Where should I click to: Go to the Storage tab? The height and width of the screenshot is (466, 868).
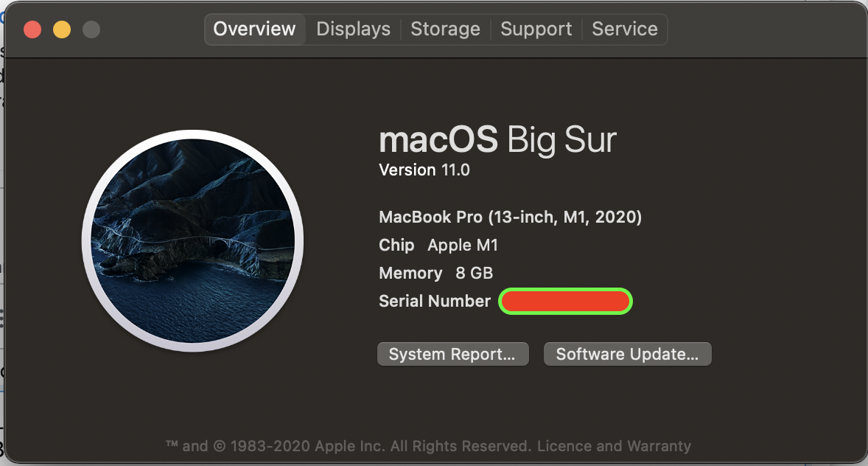(445, 29)
